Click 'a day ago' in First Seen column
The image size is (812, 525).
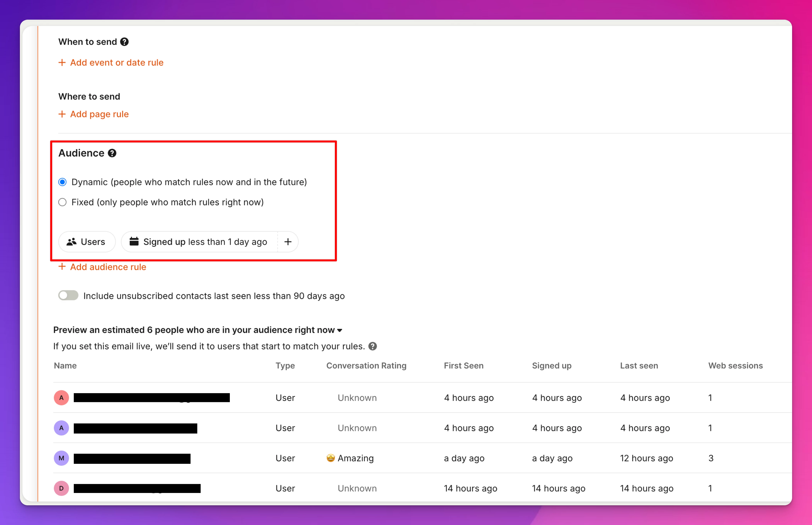(x=464, y=458)
